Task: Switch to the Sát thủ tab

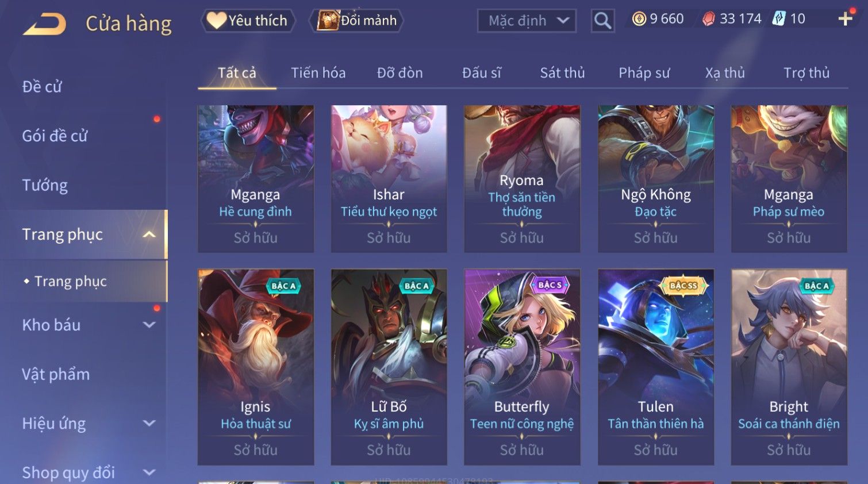Action: pos(562,73)
